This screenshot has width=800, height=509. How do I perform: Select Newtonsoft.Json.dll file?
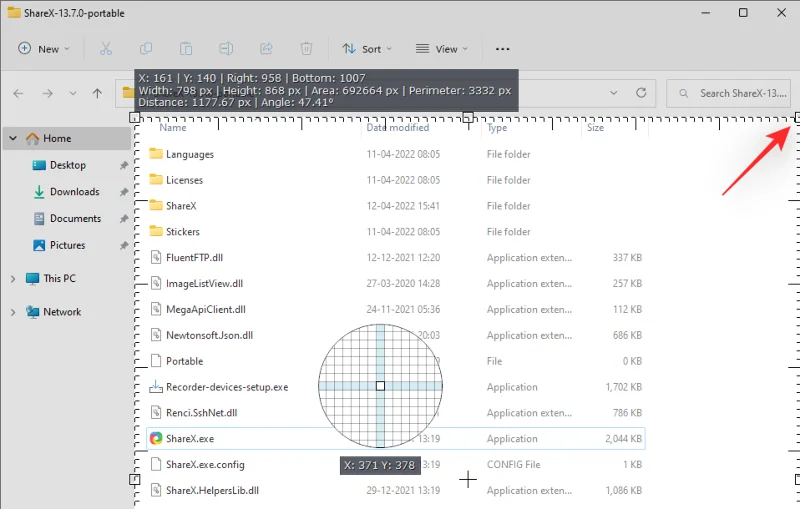pyautogui.click(x=209, y=335)
